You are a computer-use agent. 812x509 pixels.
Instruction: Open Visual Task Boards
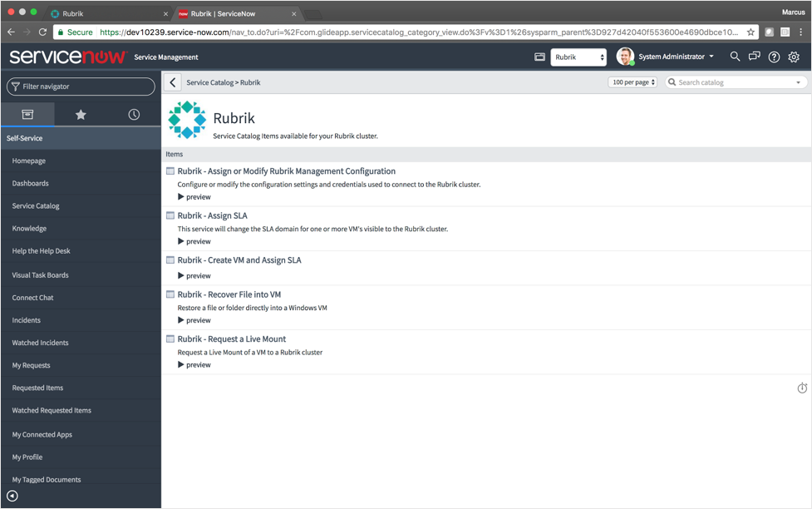pos(41,275)
